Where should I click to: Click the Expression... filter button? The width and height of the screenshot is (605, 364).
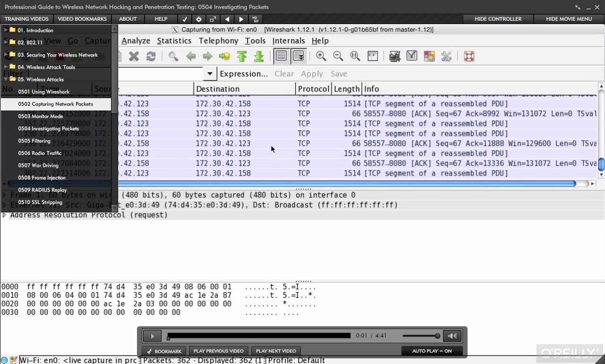244,74
